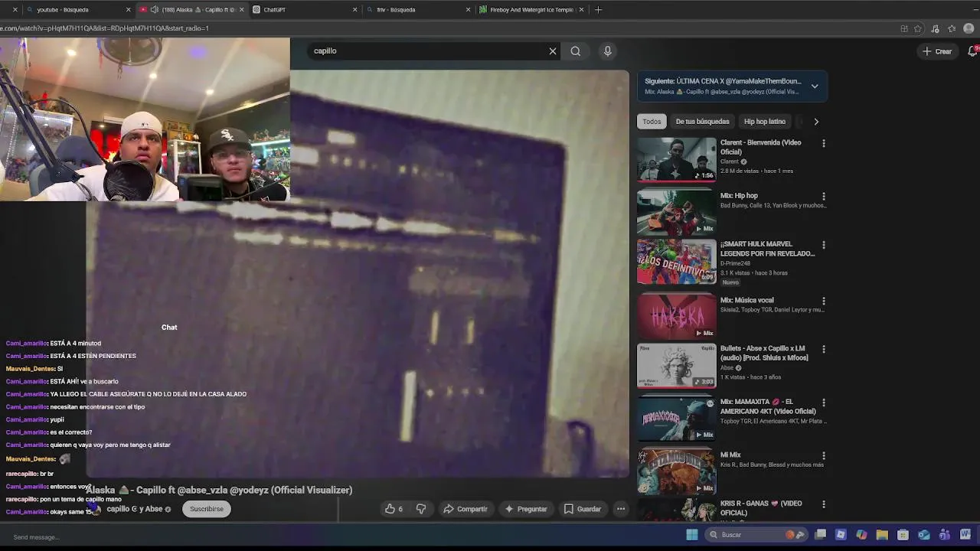Open Clarent - Bienvenida video thumbnail
980x551 pixels.
pos(677,159)
